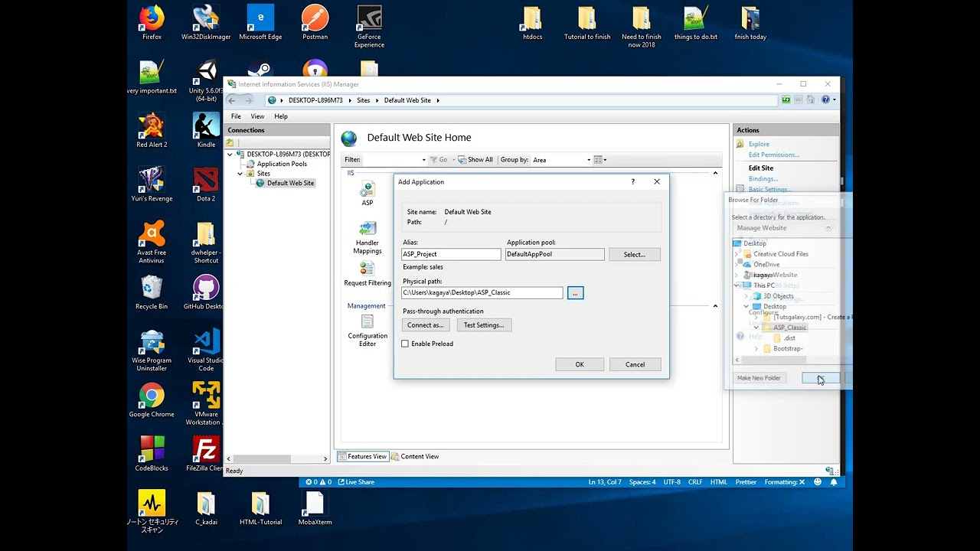Open the IIS Manager View menu

pyautogui.click(x=257, y=116)
